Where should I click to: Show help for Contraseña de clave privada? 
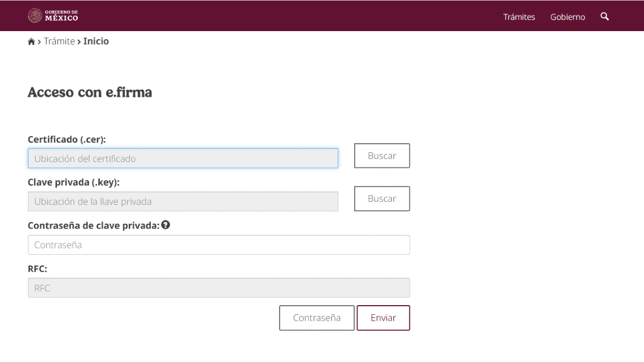point(166,225)
